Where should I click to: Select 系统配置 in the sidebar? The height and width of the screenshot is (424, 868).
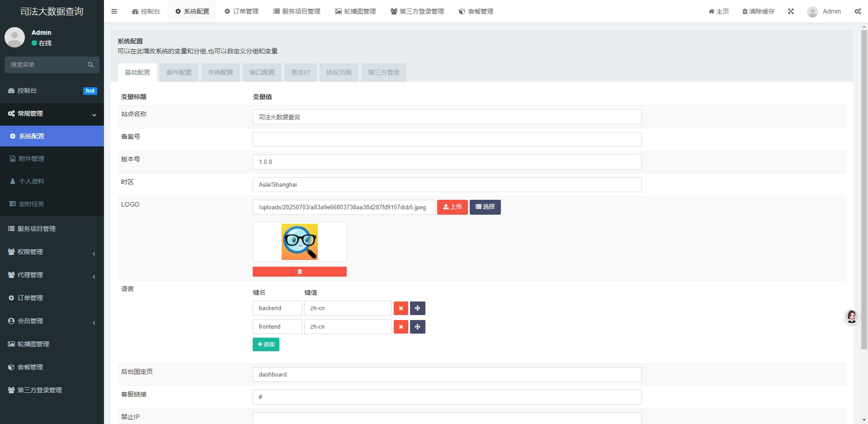(x=52, y=136)
